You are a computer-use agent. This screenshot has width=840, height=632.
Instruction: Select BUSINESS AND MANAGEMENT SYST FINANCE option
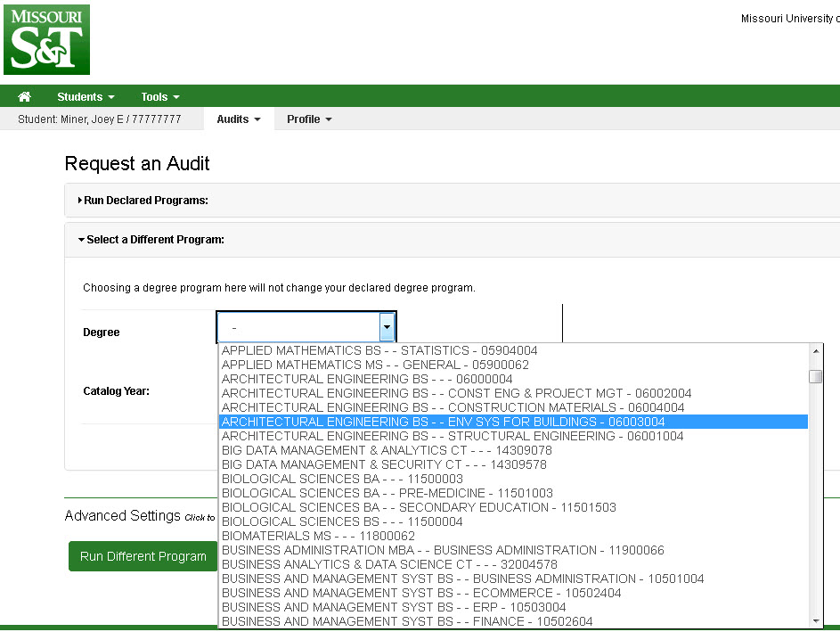pos(513,621)
